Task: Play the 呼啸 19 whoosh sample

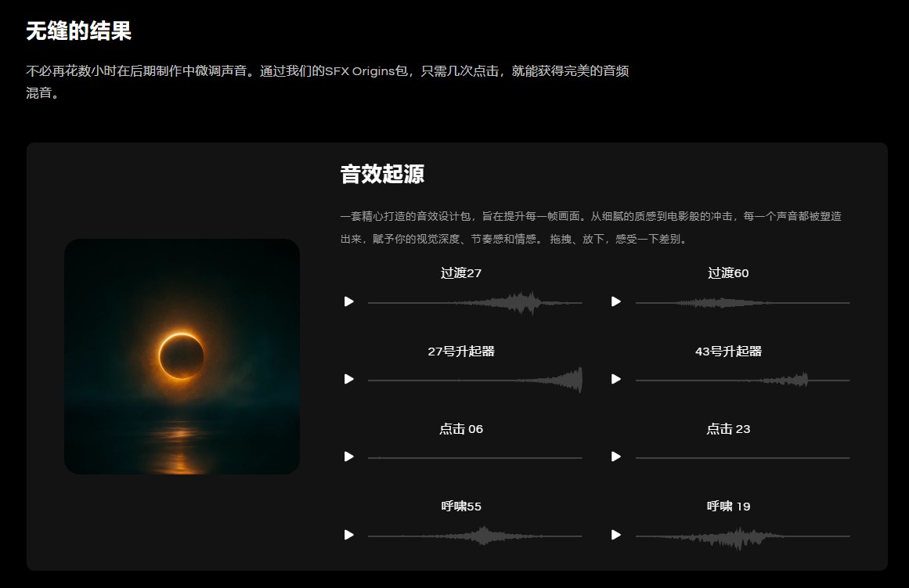Action: click(x=615, y=536)
